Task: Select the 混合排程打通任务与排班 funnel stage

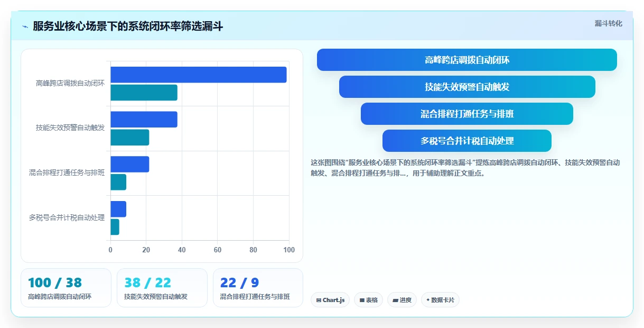Action: tap(467, 114)
